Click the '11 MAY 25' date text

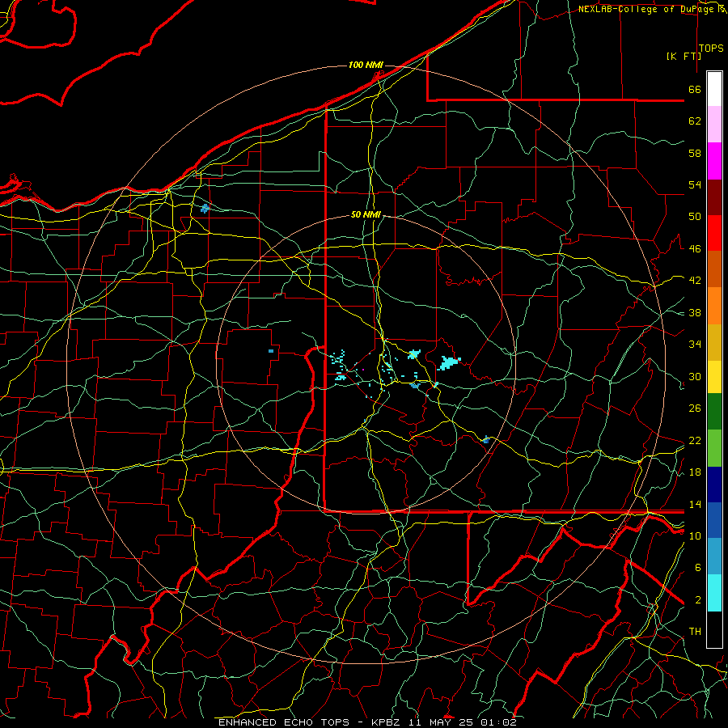(x=442, y=722)
